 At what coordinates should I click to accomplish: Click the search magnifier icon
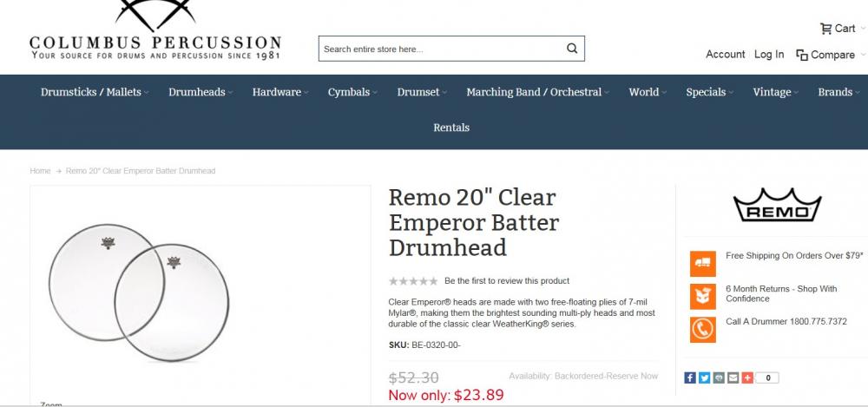(x=572, y=49)
